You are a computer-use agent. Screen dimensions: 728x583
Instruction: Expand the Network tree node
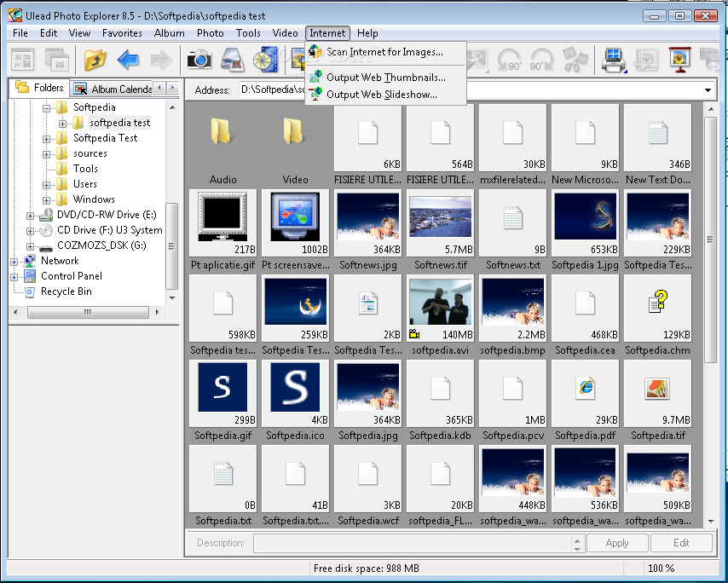(x=14, y=262)
